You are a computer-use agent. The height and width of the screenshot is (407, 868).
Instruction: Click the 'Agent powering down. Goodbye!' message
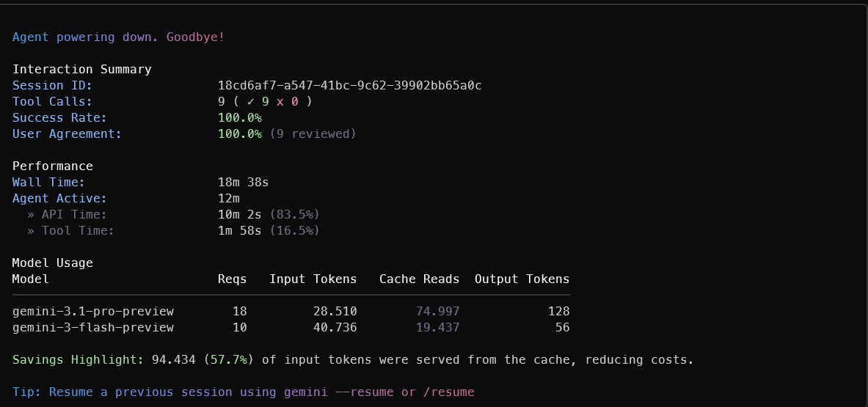pos(118,37)
